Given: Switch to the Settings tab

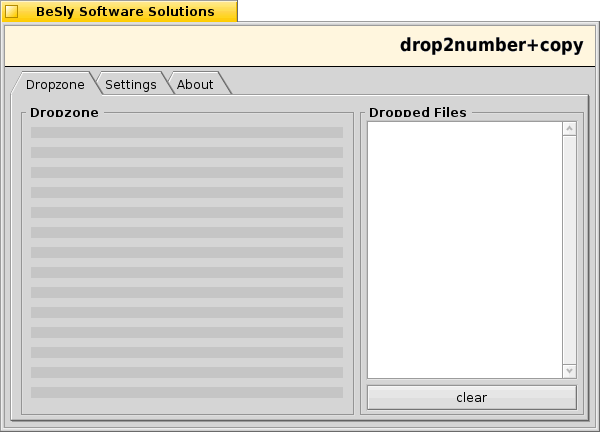Looking at the screenshot, I should [130, 84].
